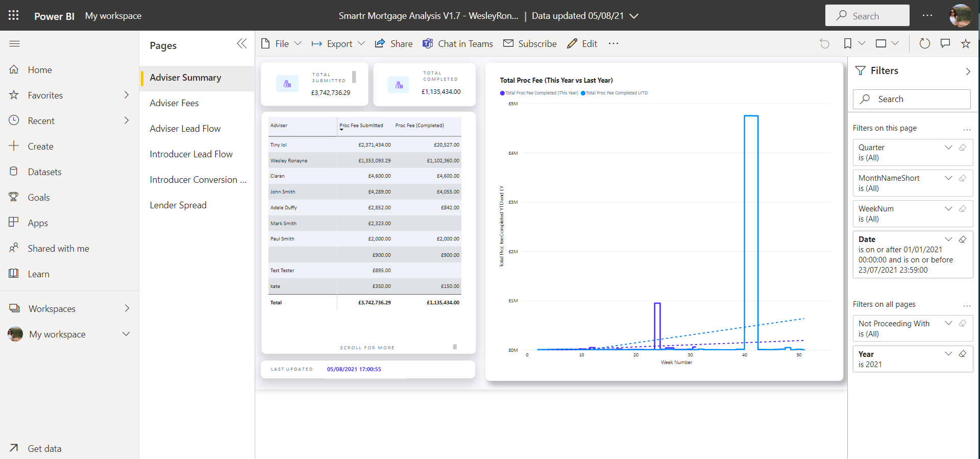Clear the Date filter eraser icon
980x459 pixels.
(x=962, y=239)
